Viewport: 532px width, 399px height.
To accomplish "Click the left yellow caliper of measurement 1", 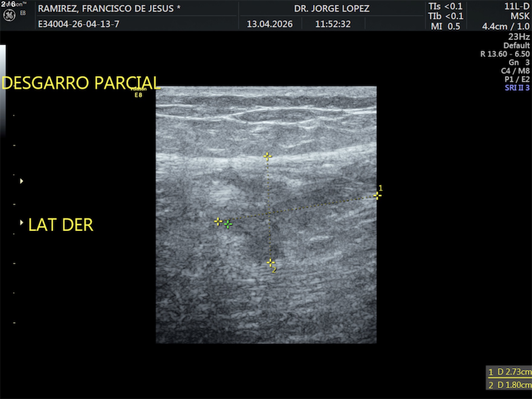I will point(218,222).
